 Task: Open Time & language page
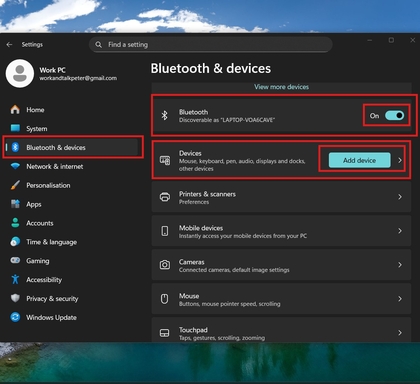72,242
